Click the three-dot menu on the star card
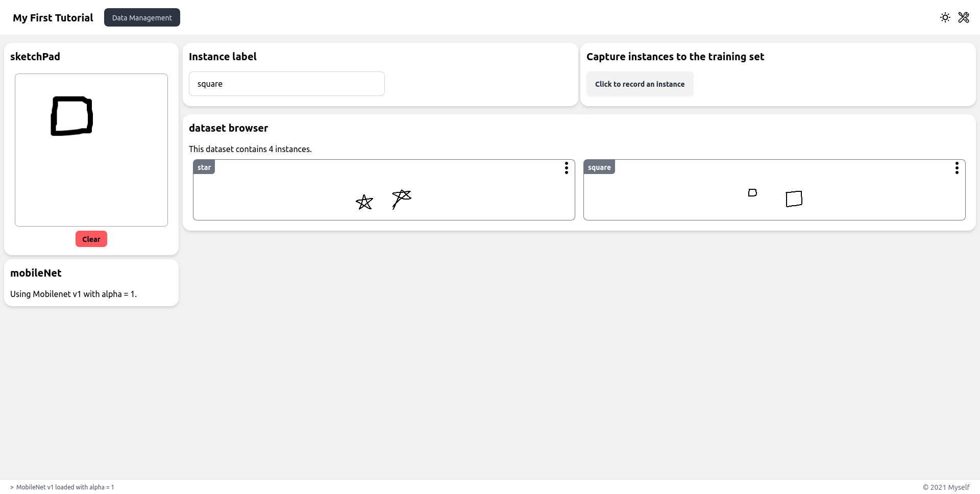Image resolution: width=980 pixels, height=494 pixels. (567, 168)
